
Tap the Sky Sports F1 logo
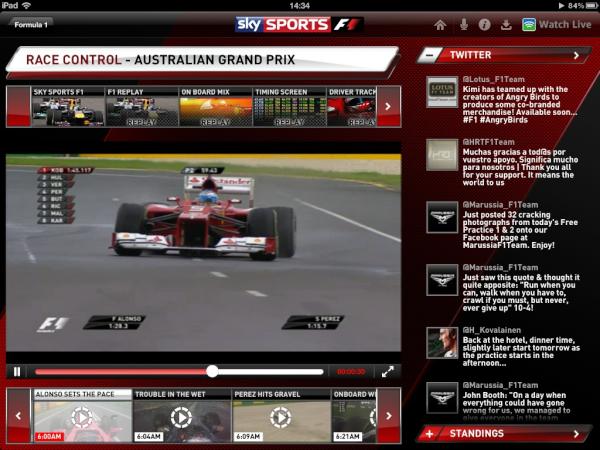tap(299, 24)
